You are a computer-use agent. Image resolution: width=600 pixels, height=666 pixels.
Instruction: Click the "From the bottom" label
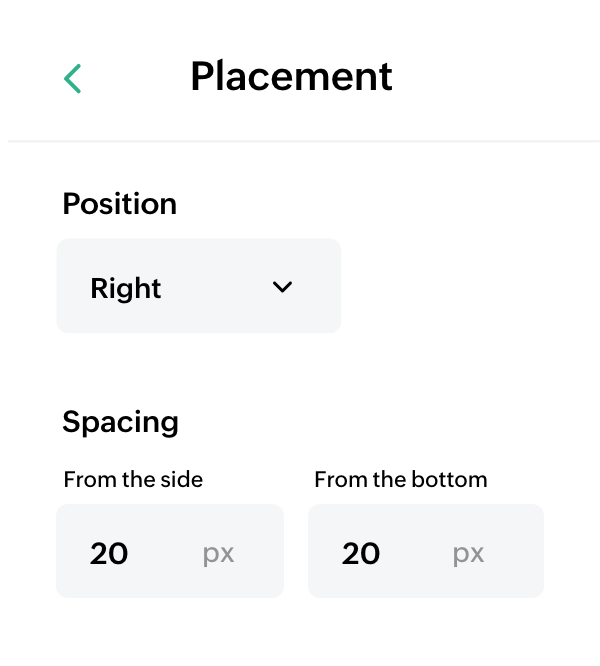click(x=400, y=480)
